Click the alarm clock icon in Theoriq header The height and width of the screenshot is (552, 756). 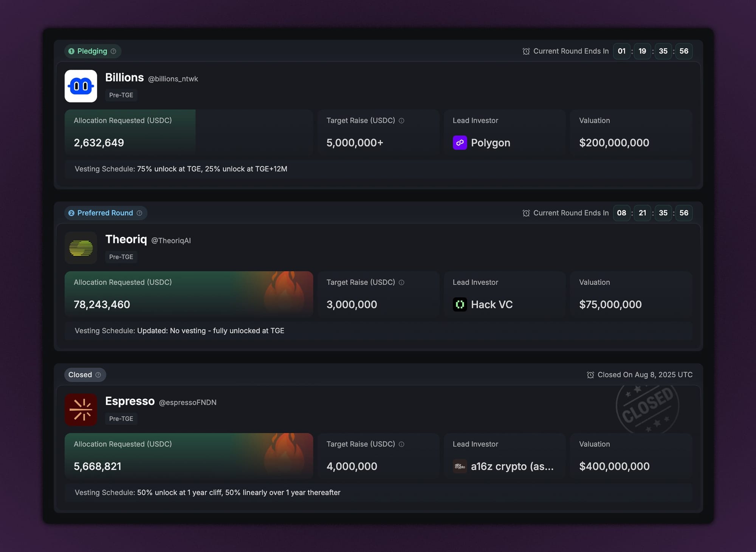(526, 213)
